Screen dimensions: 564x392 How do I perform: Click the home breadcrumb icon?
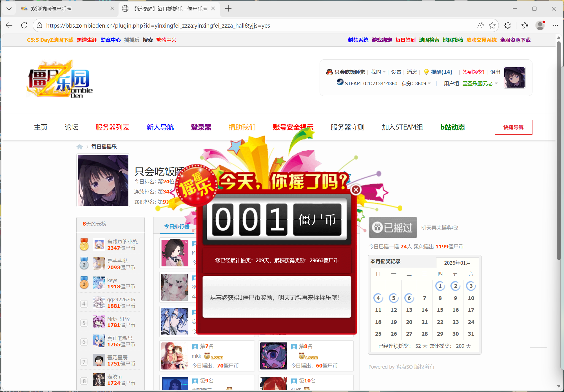pos(80,147)
